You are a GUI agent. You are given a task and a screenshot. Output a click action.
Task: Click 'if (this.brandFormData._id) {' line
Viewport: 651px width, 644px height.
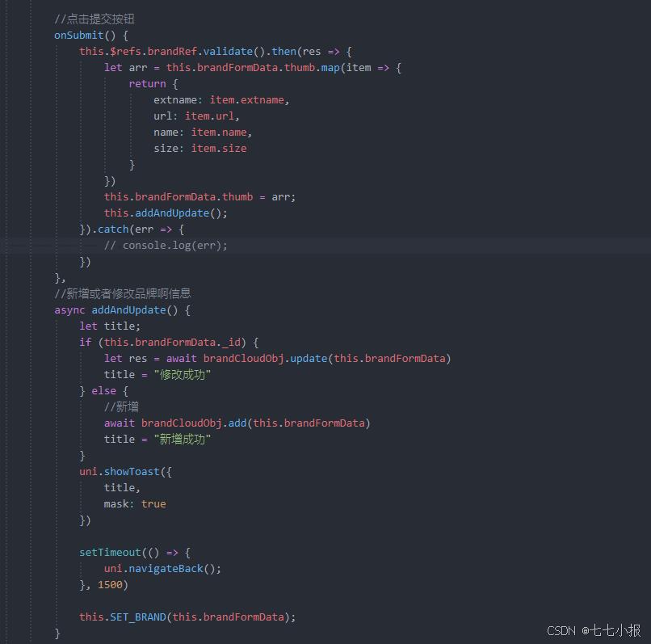click(169, 343)
